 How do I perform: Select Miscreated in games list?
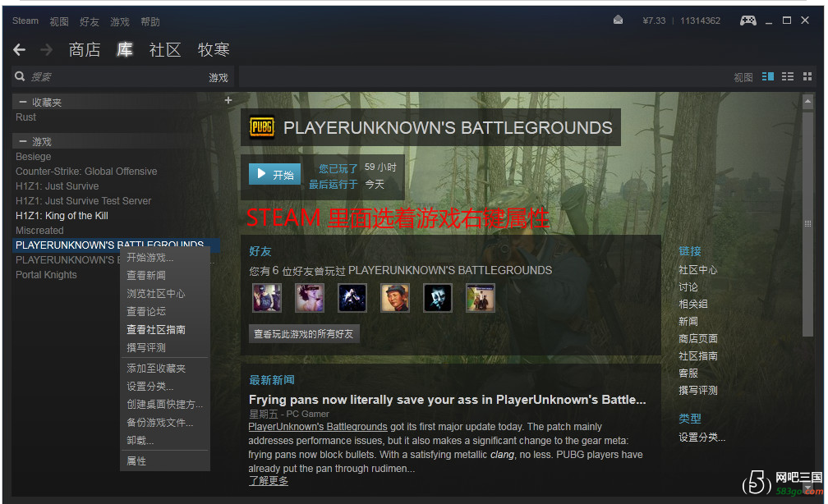(39, 231)
